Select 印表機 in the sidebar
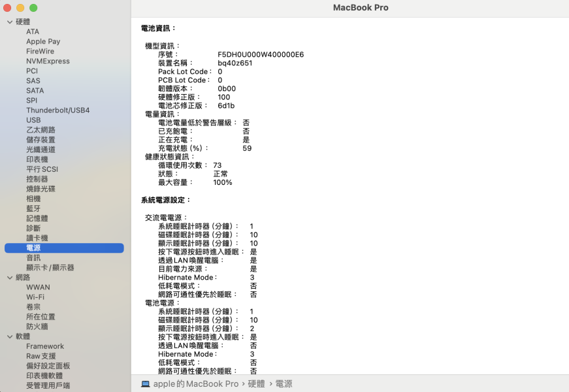This screenshot has height=392, width=569. point(37,159)
